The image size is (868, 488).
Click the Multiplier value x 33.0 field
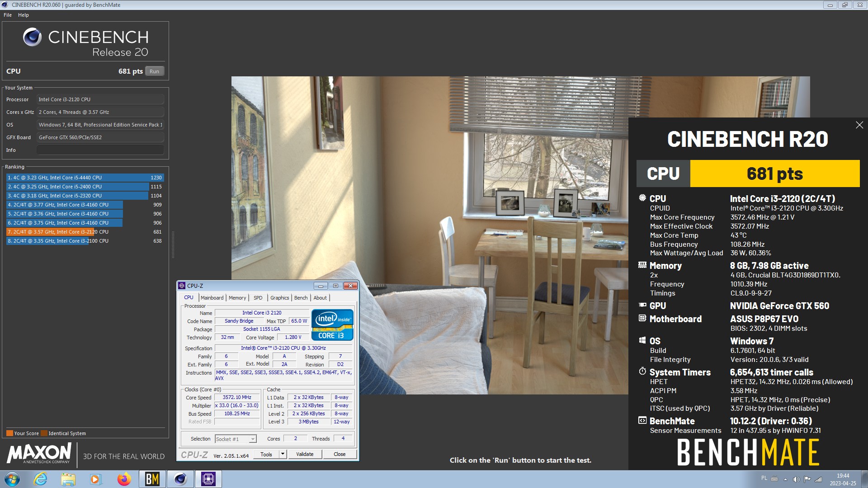click(x=237, y=405)
